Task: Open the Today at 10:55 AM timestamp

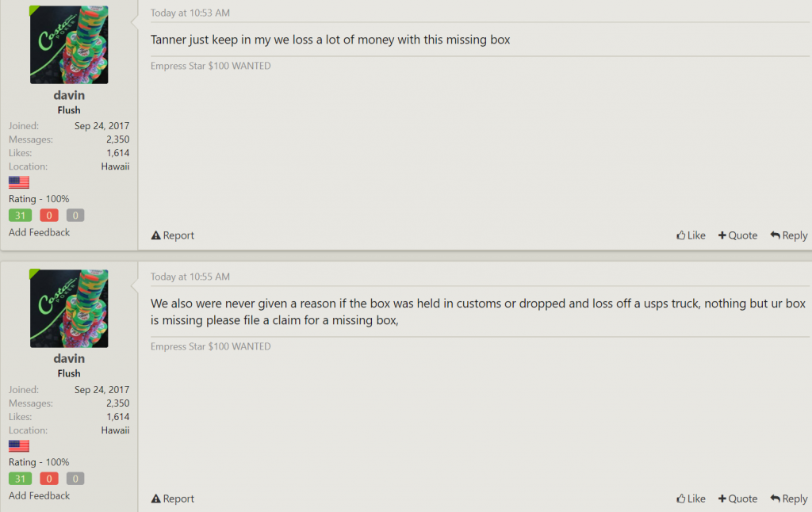Action: coord(190,277)
